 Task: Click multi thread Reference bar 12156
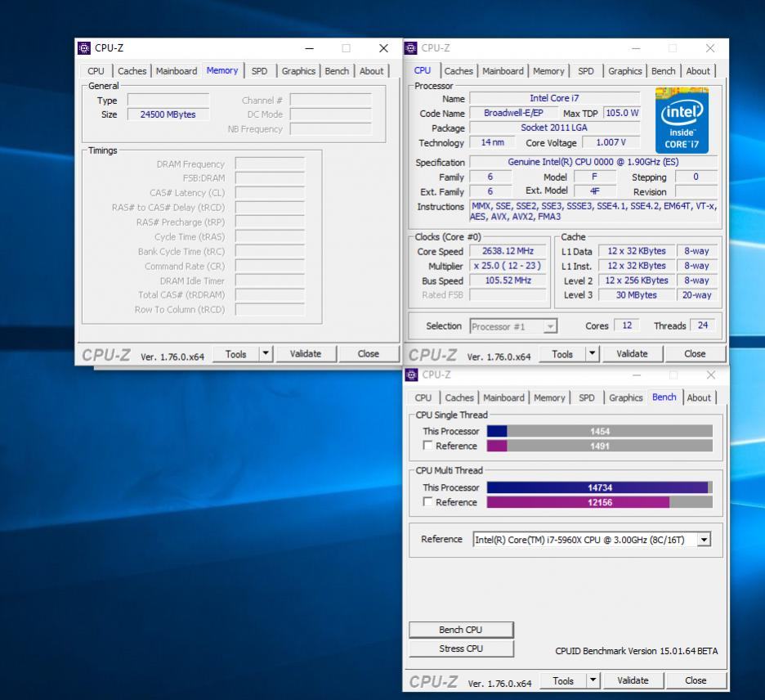600,502
